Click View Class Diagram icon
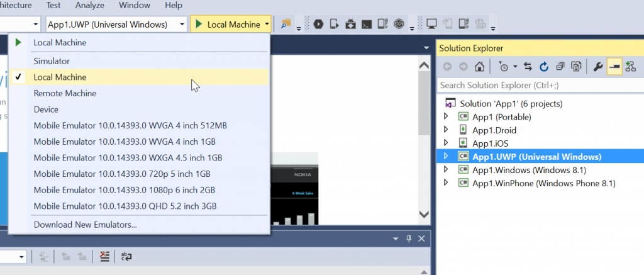Screen dimensions: 644x275 pos(630,67)
